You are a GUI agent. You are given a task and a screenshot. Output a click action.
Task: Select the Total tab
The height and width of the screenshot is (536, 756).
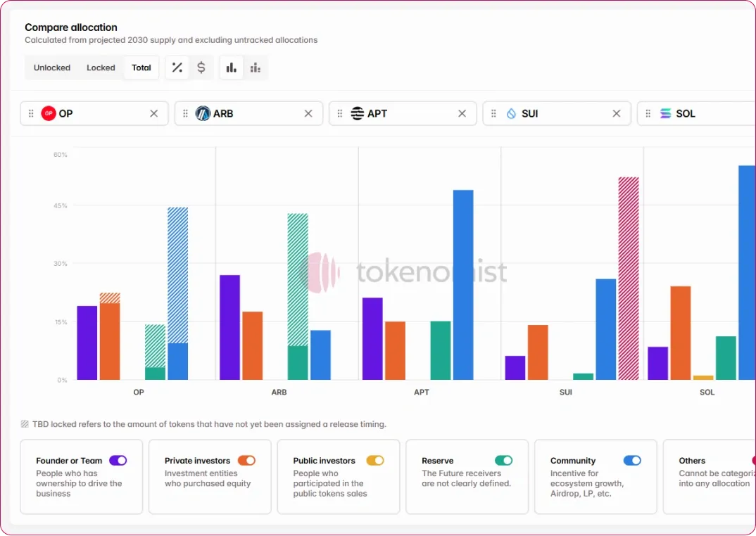point(141,68)
